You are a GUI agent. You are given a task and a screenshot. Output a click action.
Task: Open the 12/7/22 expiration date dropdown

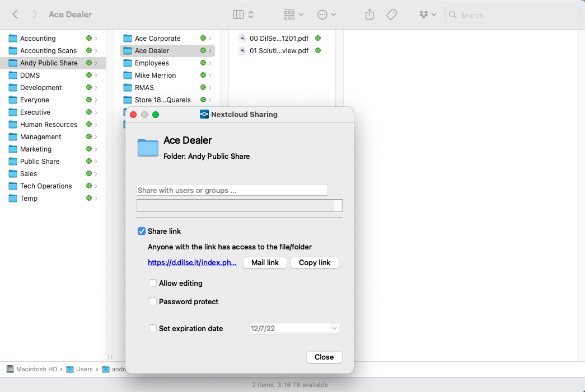click(x=334, y=328)
